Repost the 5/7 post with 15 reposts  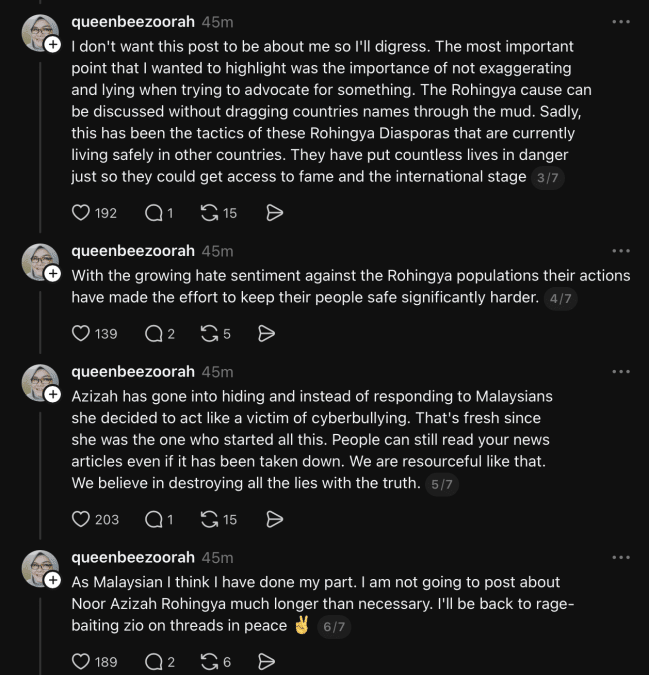209,519
